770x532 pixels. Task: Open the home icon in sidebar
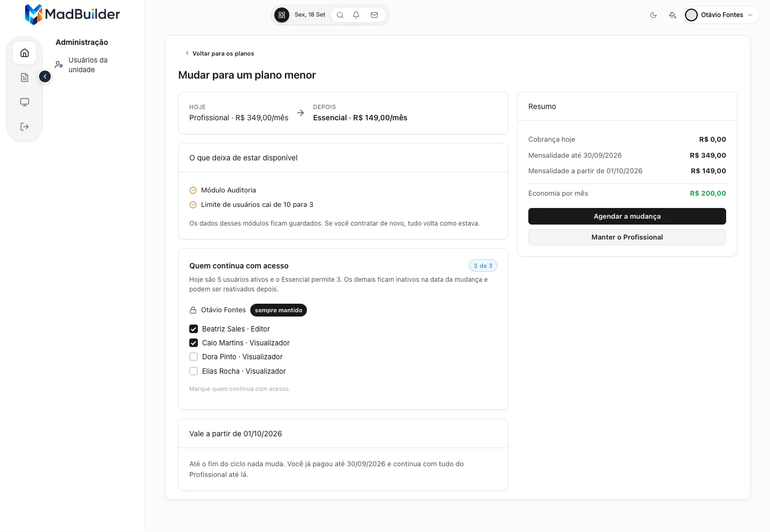click(x=25, y=53)
